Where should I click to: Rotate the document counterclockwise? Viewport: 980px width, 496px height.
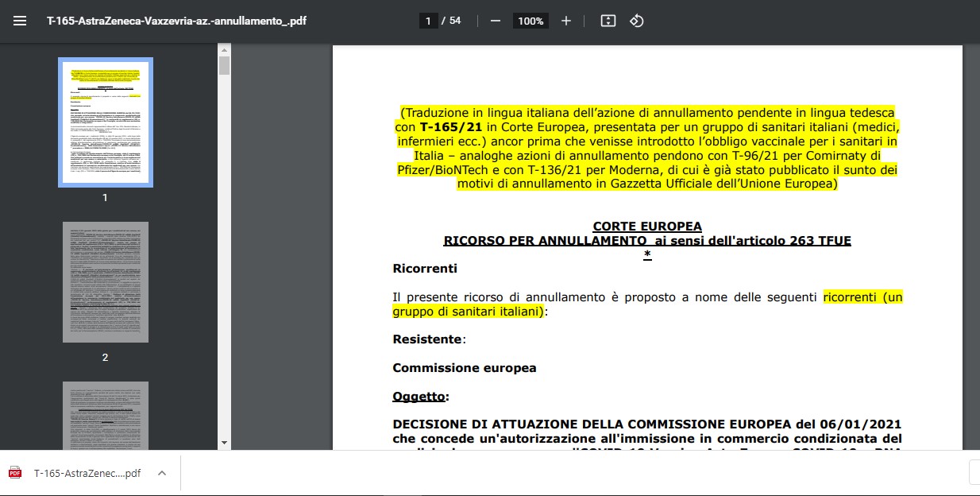pyautogui.click(x=636, y=21)
